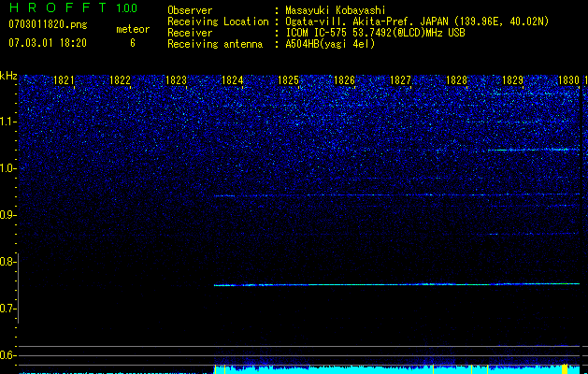Click the 1827 time axis label
The image size is (588, 374).
(x=400, y=80)
